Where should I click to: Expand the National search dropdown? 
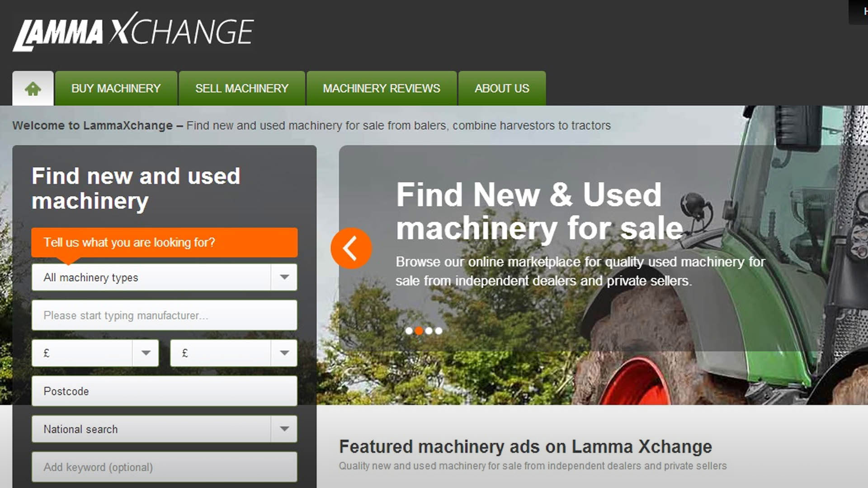tap(165, 429)
